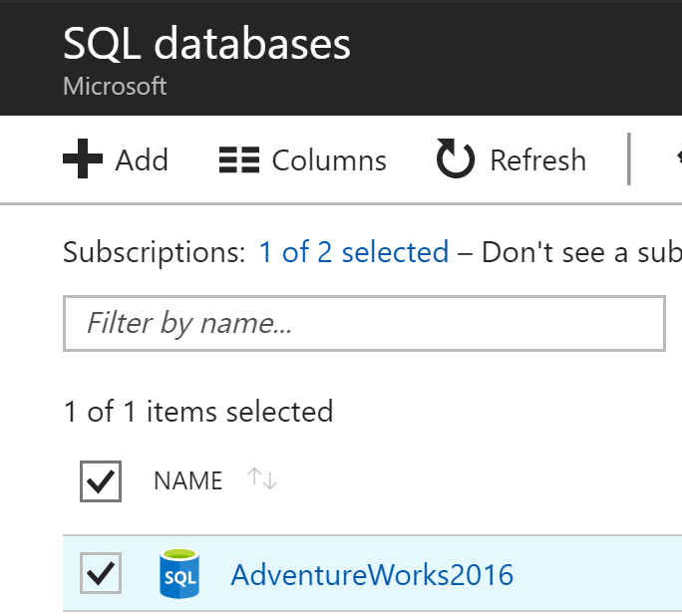
Task: Focus the 'Filter by name...' field
Action: point(364,323)
